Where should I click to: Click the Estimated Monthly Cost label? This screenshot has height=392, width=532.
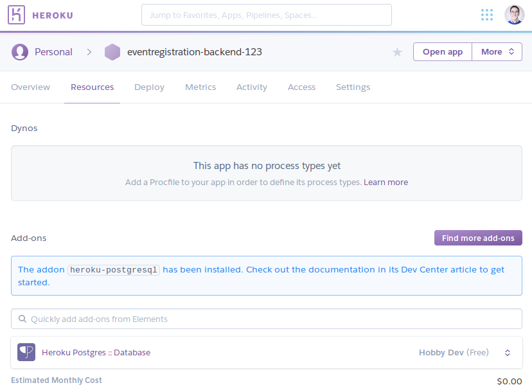[x=57, y=380]
